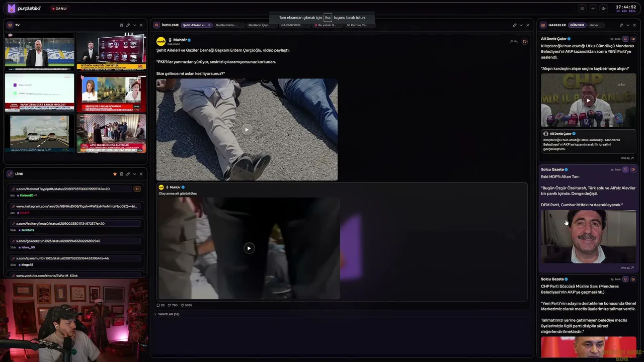Click flag icon on Solcu Gazete Müslim Sarı post
Image resolution: width=644 pixels, height=362 pixels.
tap(633, 279)
